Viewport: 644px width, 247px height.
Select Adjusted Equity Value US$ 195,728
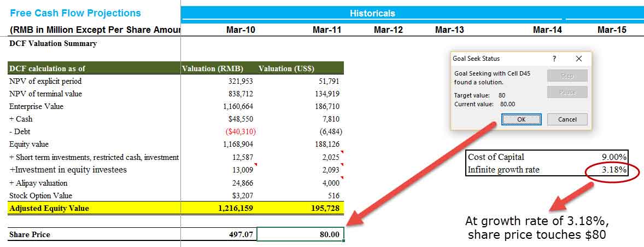click(326, 208)
